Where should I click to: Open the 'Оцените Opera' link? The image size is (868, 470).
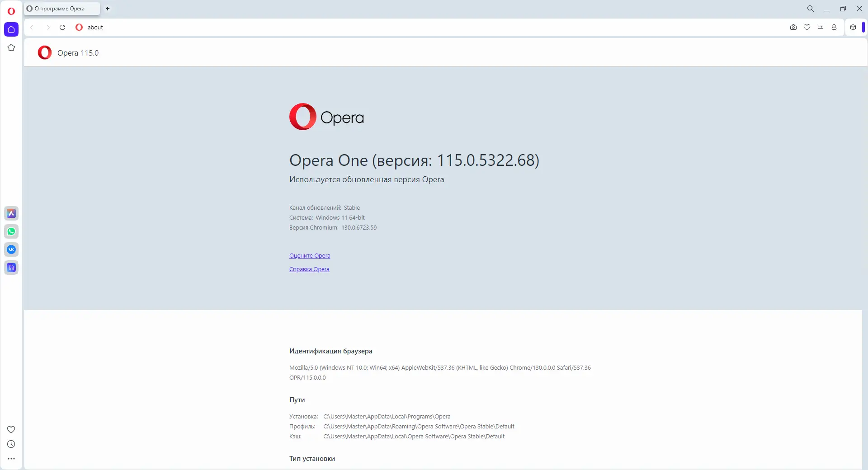pyautogui.click(x=310, y=256)
